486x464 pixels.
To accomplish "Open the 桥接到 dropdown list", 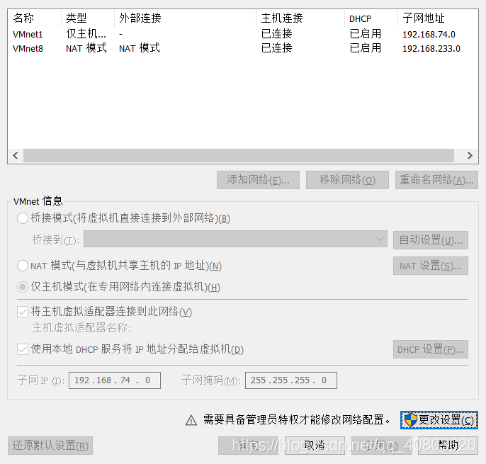I will point(235,239).
